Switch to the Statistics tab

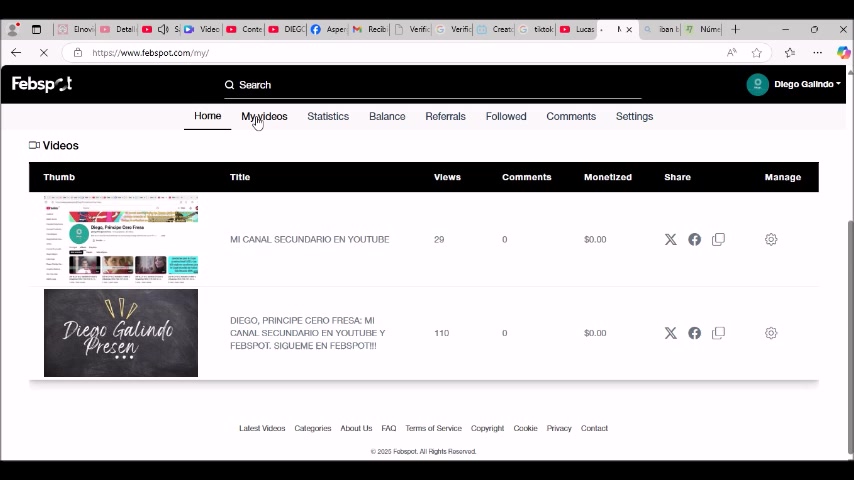click(x=328, y=117)
